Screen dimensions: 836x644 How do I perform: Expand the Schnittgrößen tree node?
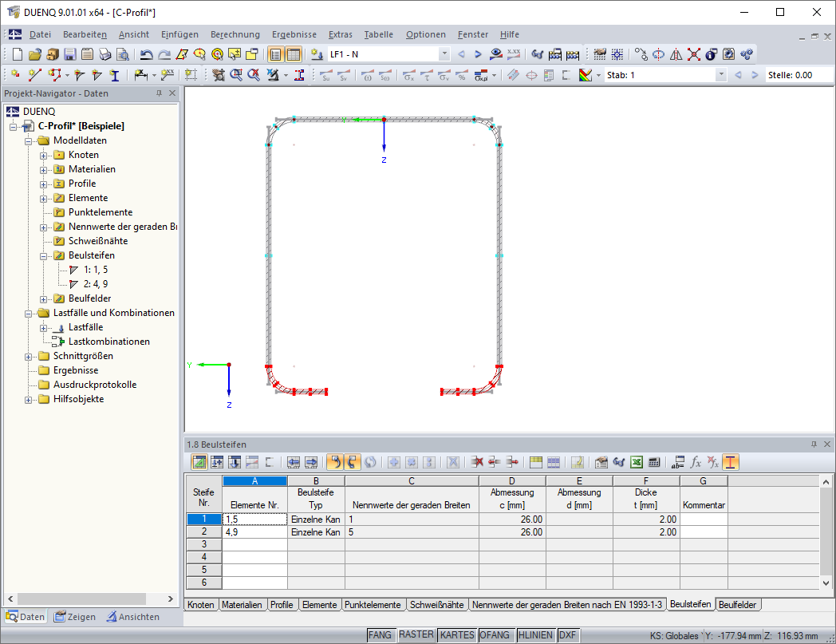[28, 357]
